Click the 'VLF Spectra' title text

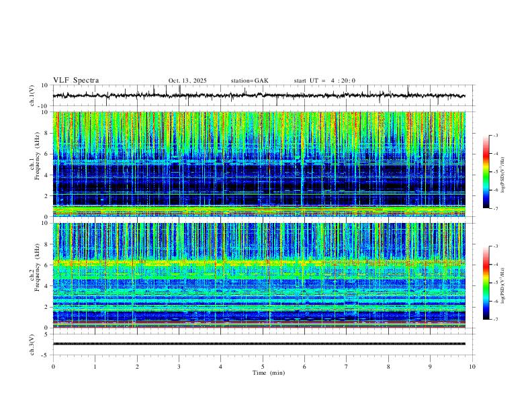pos(76,81)
